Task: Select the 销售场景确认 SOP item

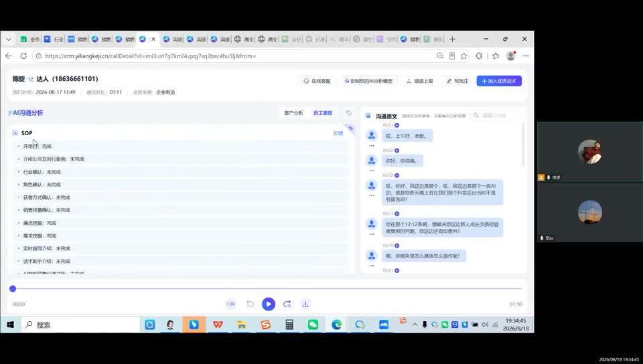Action: [x=182, y=210]
